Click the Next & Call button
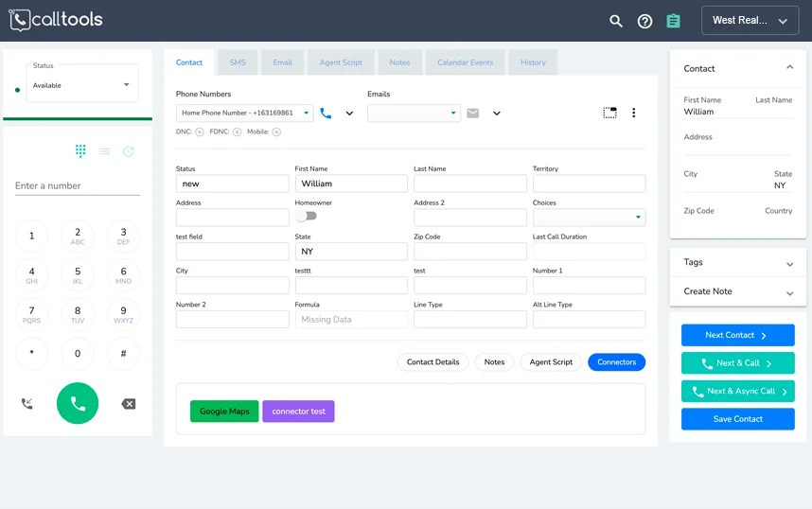This screenshot has height=509, width=812. (x=738, y=363)
